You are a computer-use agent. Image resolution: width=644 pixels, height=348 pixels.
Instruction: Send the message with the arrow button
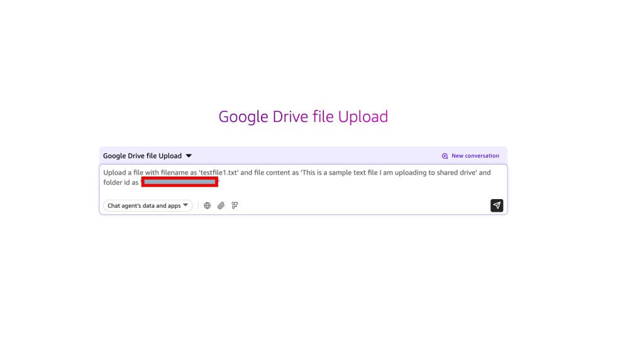coord(497,205)
